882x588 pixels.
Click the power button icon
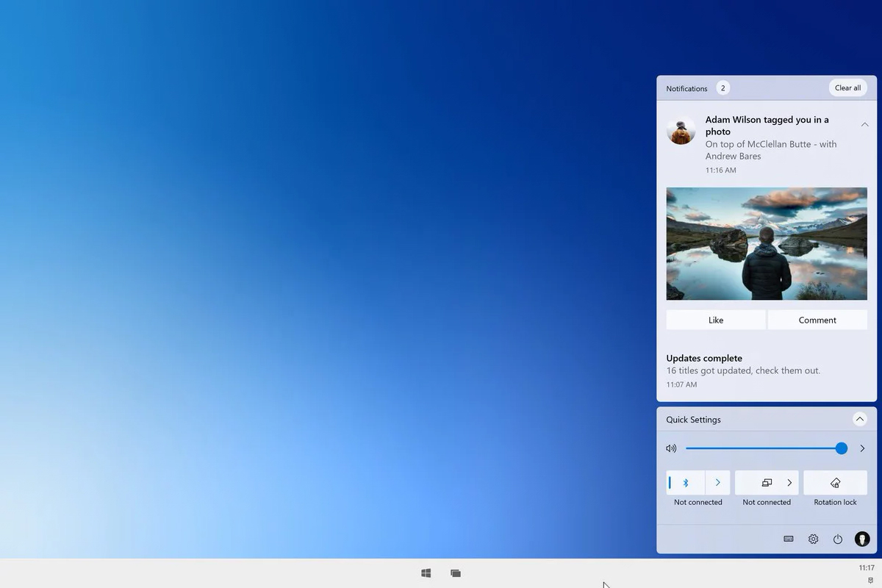tap(837, 539)
